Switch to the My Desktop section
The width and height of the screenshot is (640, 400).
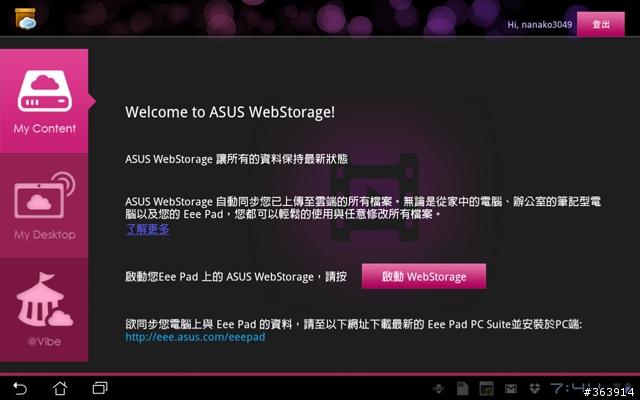click(x=44, y=205)
